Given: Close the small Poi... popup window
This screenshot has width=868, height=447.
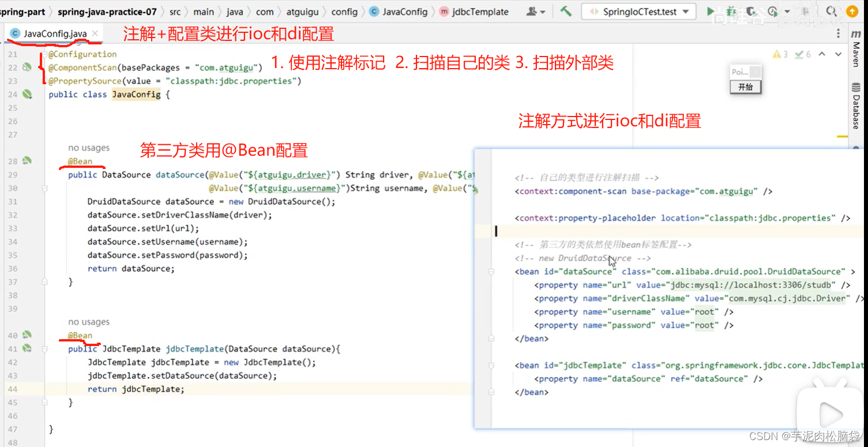Looking at the screenshot, I should click(x=756, y=72).
